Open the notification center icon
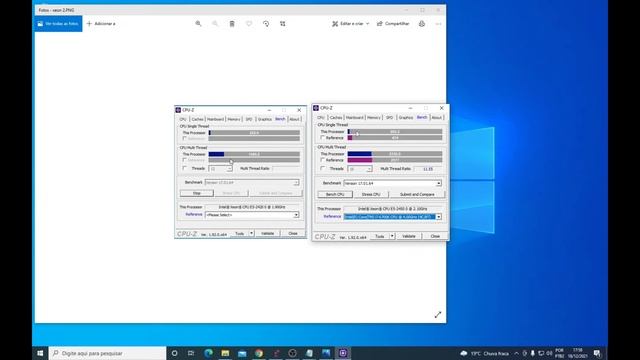Screen dimensions: 640x360 [x=597, y=353]
